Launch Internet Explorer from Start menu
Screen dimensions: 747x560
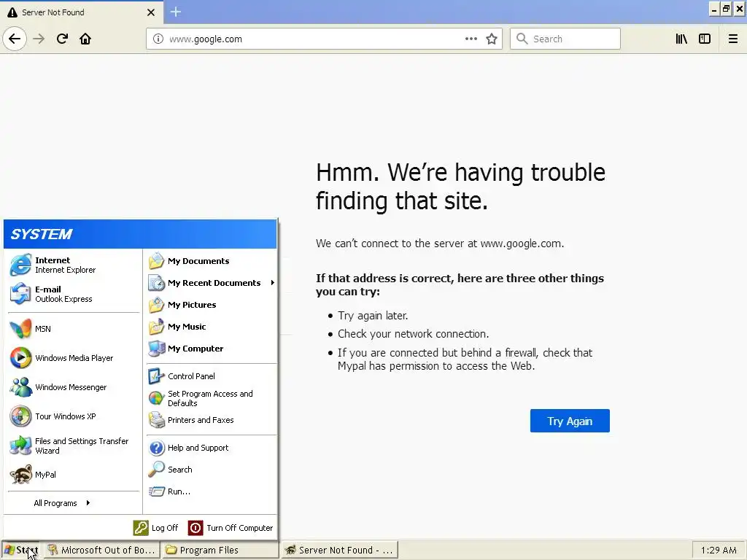click(74, 265)
